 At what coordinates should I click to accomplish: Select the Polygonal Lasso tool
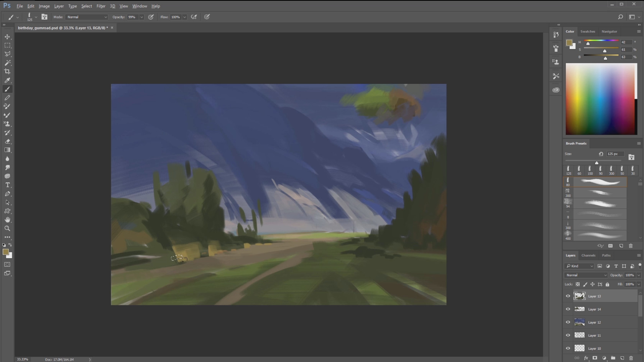click(x=7, y=54)
